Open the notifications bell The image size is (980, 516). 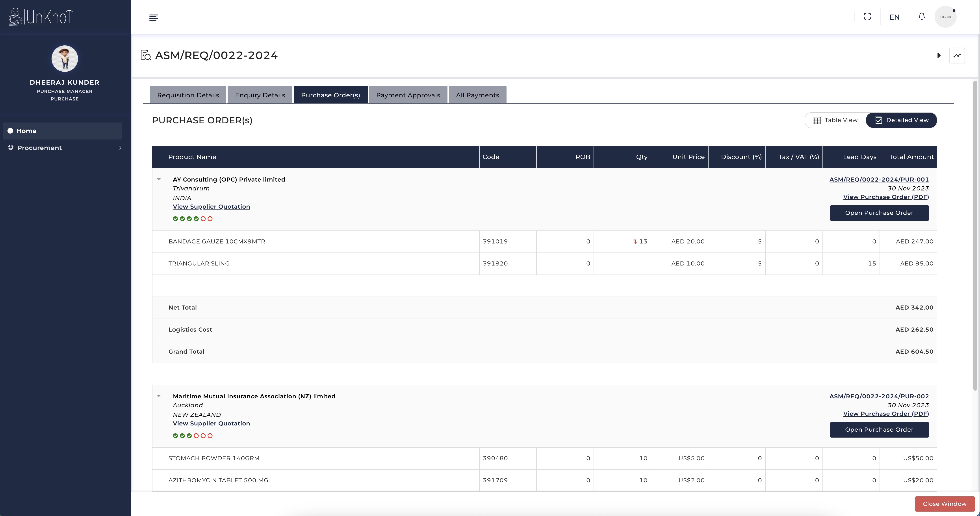coord(921,16)
